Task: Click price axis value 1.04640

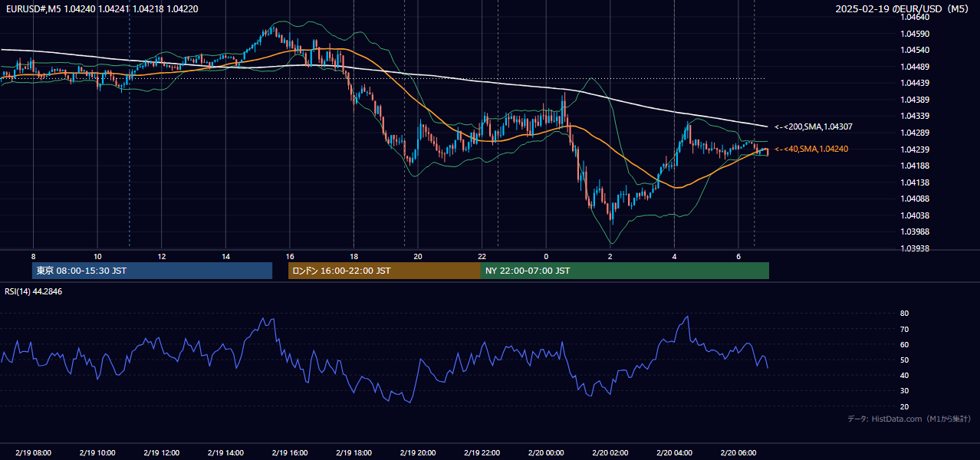Action: [x=915, y=17]
